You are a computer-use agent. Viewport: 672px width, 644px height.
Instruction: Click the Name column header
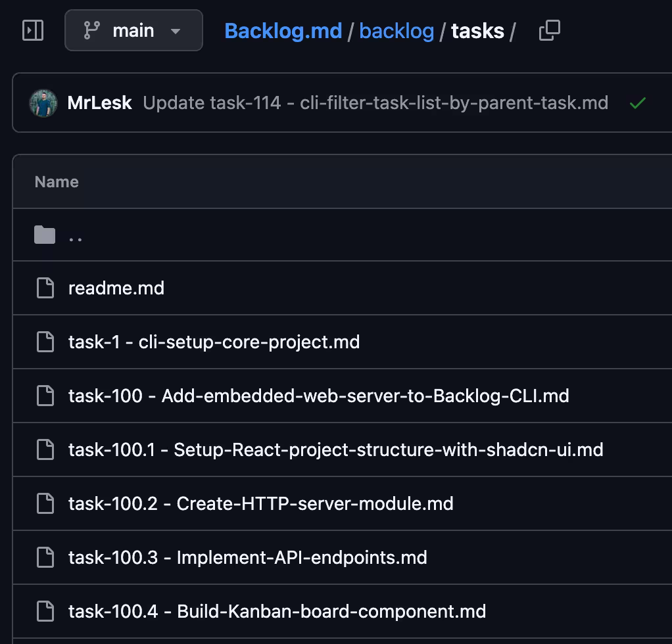pos(57,182)
